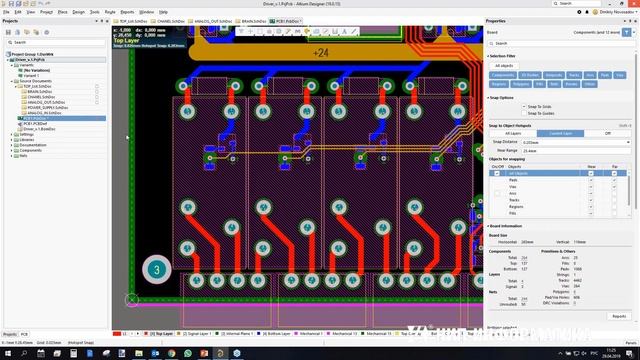This screenshot has width=640, height=360.
Task: Click the Chrome icon in the taskbar
Action: tap(171, 353)
